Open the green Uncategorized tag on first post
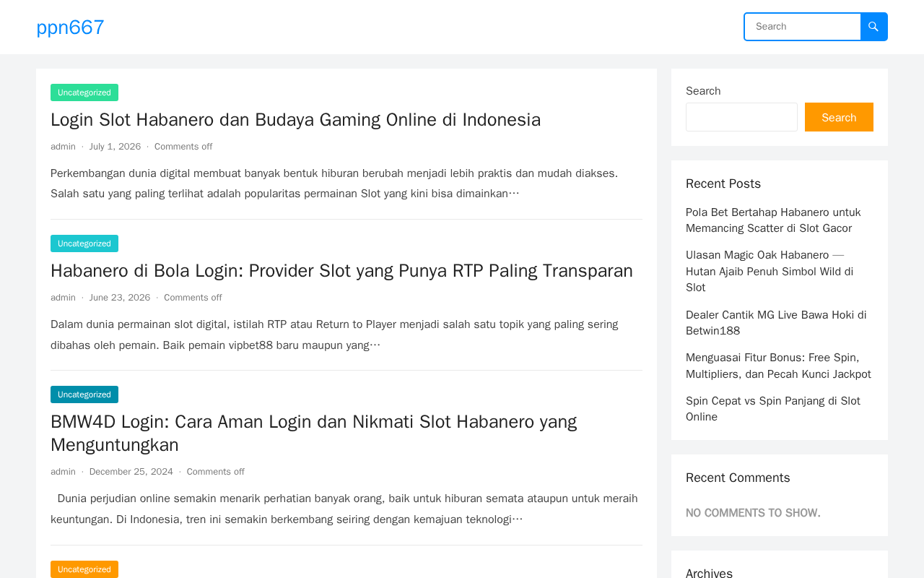This screenshot has height=578, width=924. 84,92
